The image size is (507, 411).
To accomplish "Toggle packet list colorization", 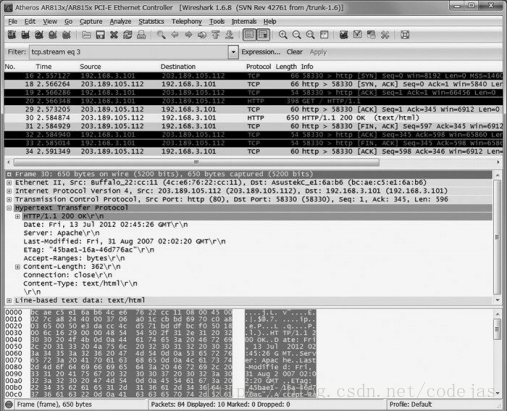I will 249,35.
